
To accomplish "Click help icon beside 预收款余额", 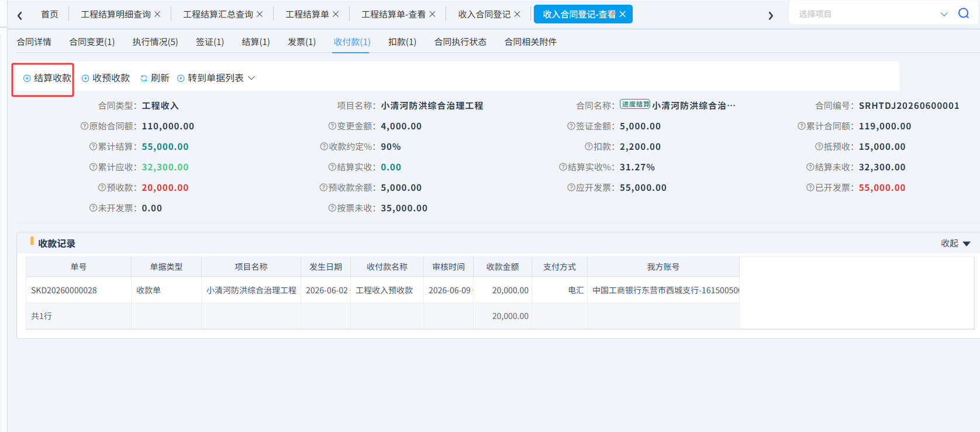I will 323,187.
